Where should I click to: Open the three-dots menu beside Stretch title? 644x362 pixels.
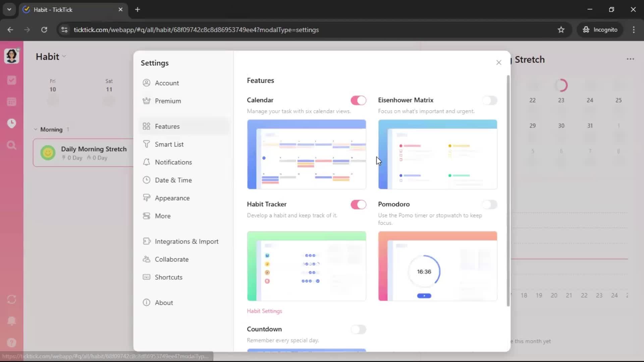click(630, 59)
